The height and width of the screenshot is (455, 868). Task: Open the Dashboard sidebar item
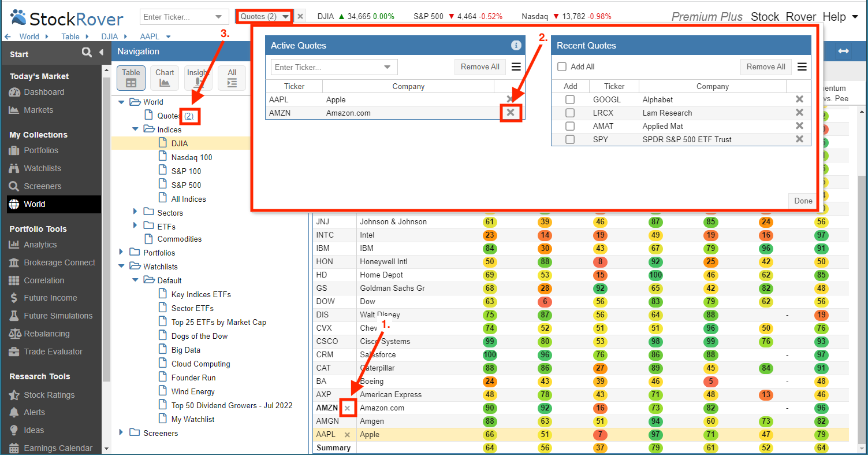pos(44,92)
